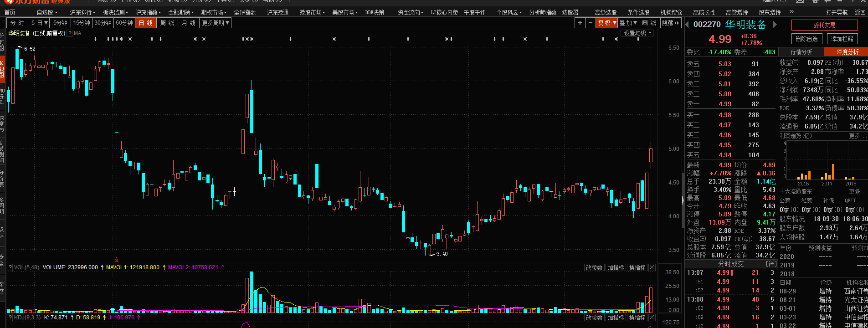This screenshot has height=328, width=868.
Task: Click 更多 beside 十大流通股东
Action: click(x=857, y=191)
